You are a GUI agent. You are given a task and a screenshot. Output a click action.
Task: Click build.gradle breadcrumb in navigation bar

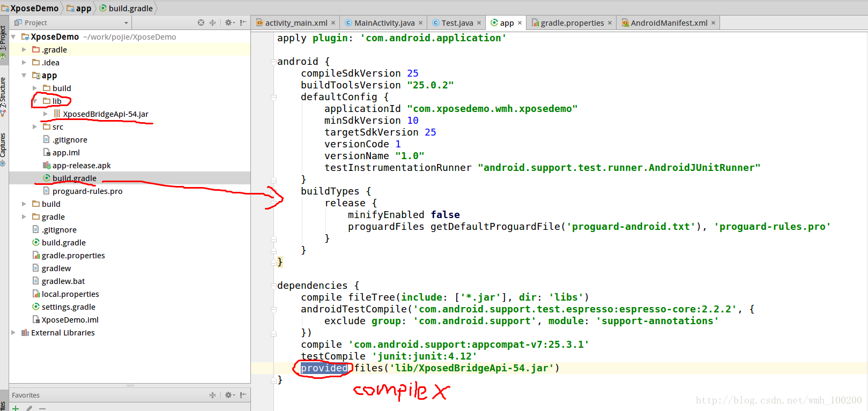click(x=127, y=8)
